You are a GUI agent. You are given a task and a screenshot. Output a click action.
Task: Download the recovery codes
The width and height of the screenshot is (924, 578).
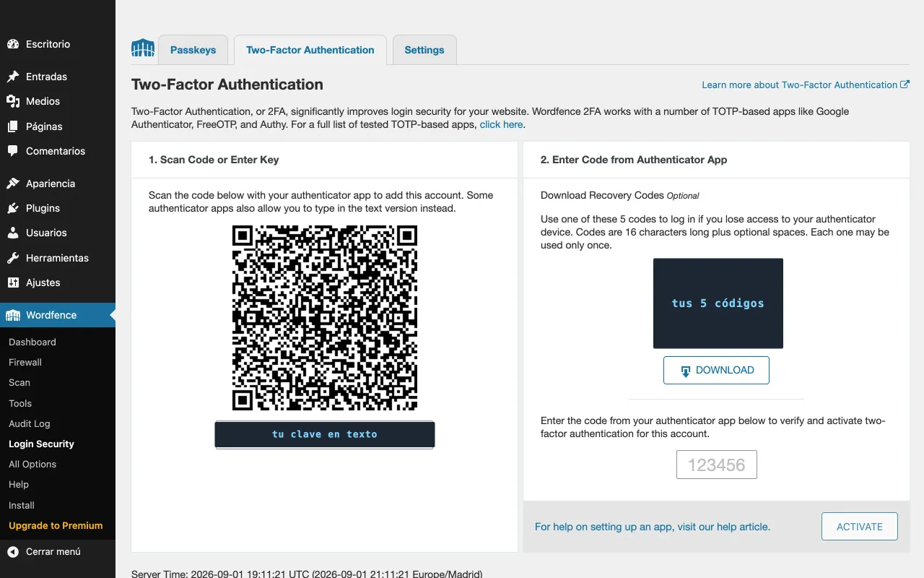click(716, 370)
